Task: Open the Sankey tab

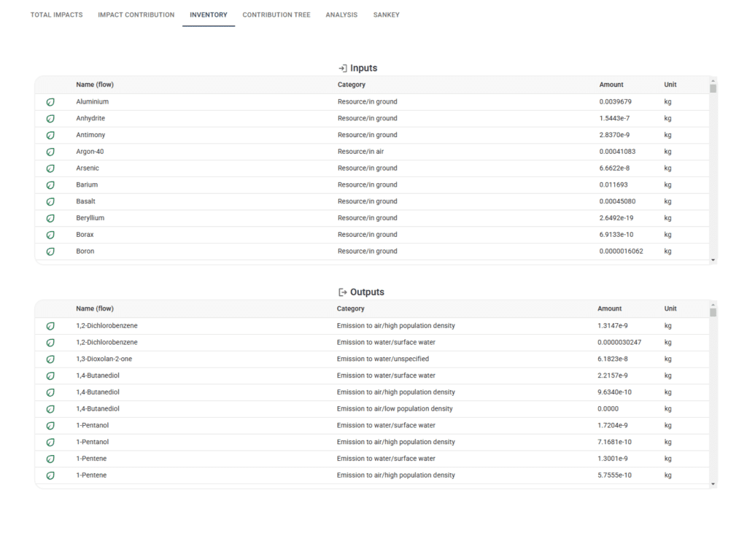Action: 386,15
